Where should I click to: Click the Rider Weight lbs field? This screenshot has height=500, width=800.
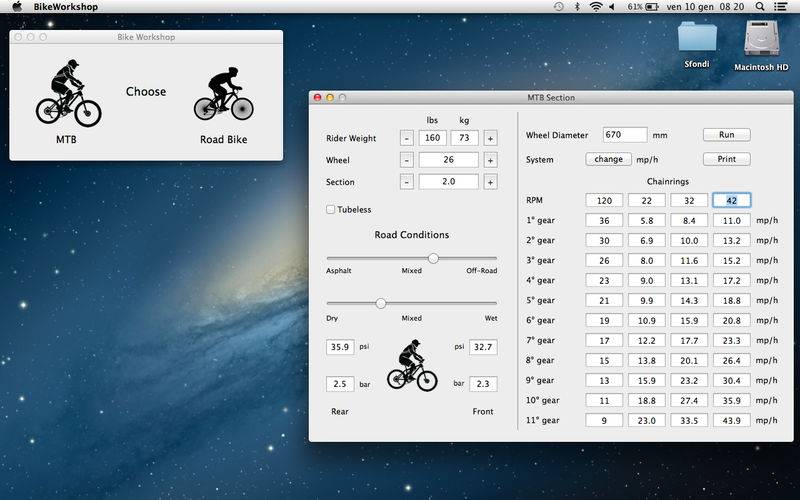tap(433, 138)
